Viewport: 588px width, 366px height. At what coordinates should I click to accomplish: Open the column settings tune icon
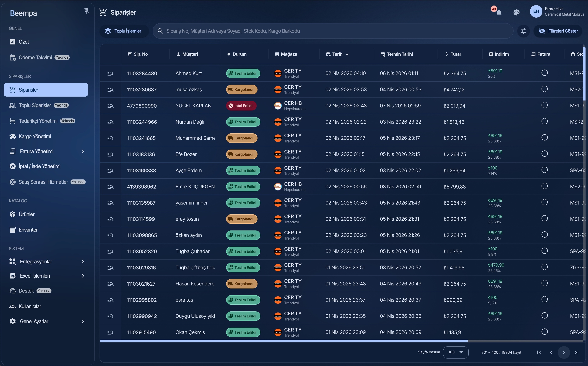(x=523, y=31)
